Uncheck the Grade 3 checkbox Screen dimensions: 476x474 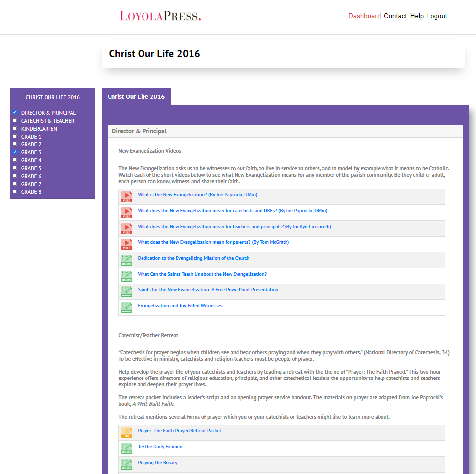pos(15,152)
